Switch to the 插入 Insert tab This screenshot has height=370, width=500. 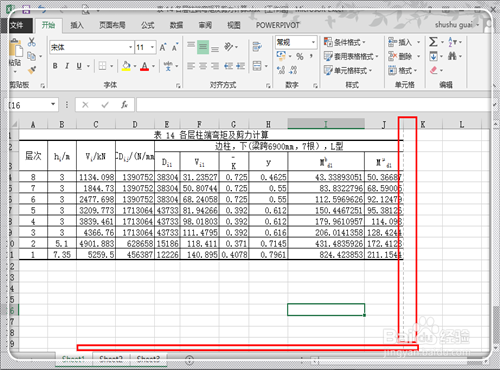[77, 25]
